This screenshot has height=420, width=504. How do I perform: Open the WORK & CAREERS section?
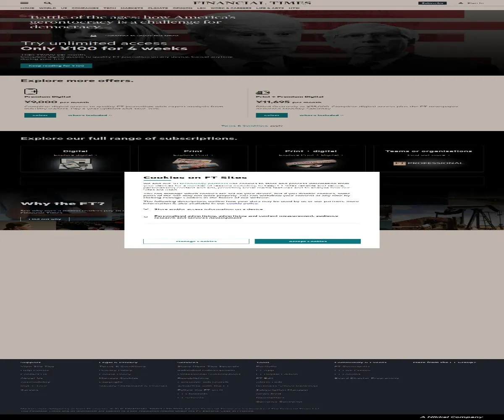pos(231,8)
